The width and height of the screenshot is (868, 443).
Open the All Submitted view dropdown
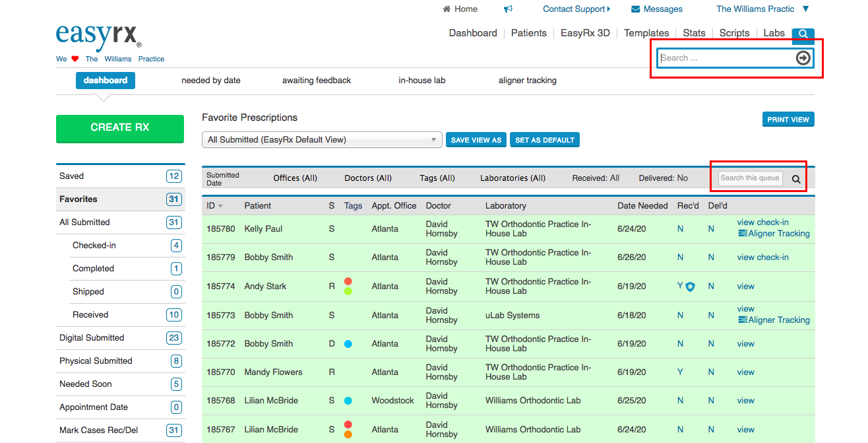pyautogui.click(x=322, y=140)
